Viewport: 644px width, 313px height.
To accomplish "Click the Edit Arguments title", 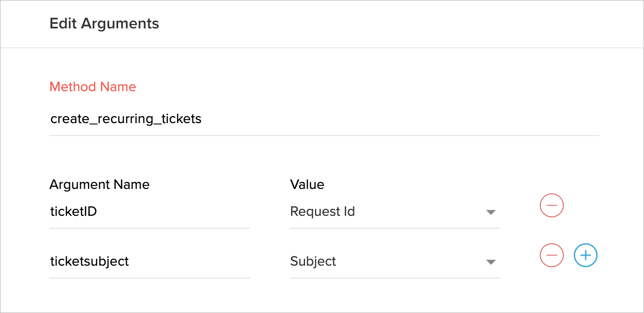I will pos(104,23).
